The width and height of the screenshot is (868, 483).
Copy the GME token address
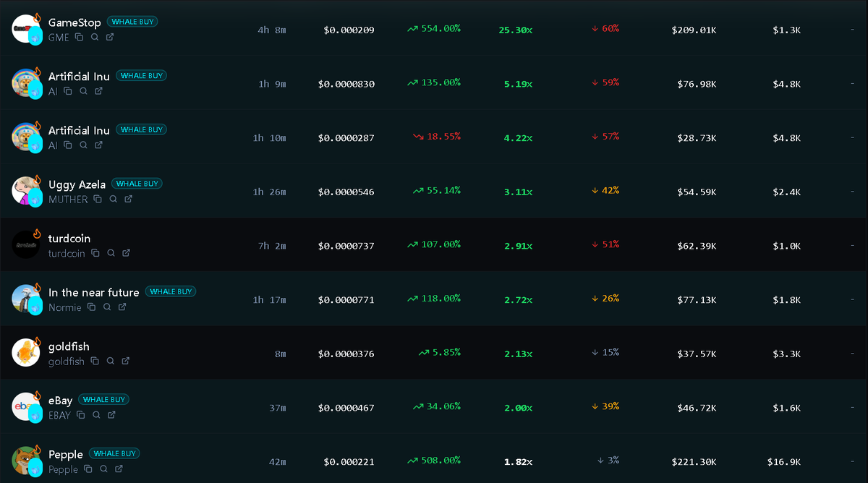point(80,37)
